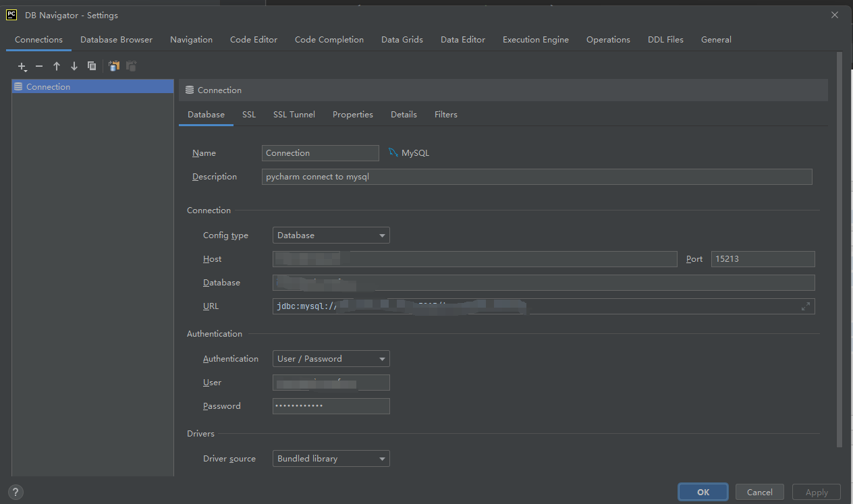
Task: Open the General settings tab
Action: [716, 40]
